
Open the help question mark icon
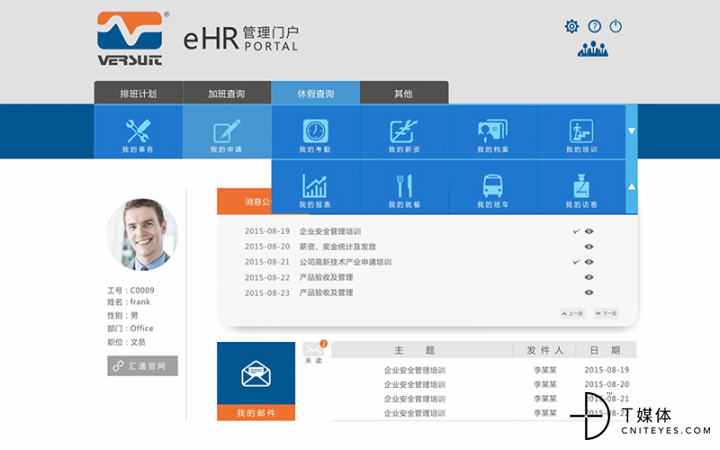point(594,26)
